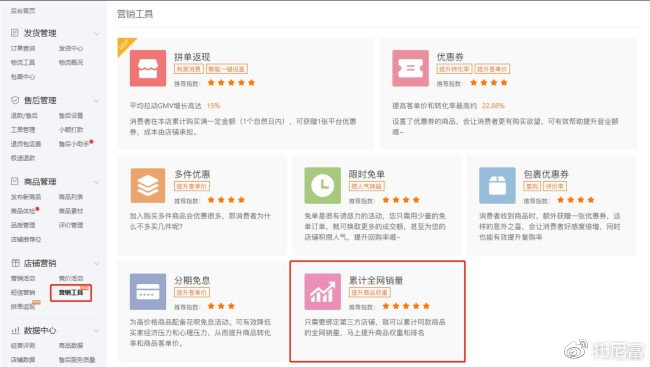Open the 优惠券 card title
The image size is (650, 367).
point(450,57)
